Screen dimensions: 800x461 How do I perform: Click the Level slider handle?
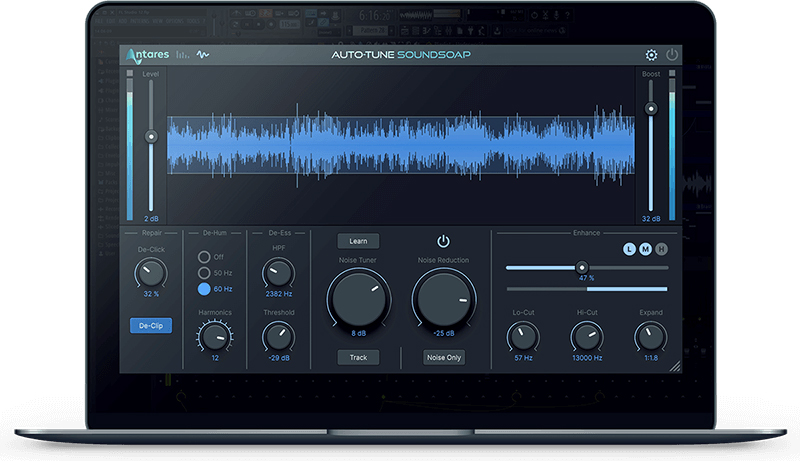point(151,137)
